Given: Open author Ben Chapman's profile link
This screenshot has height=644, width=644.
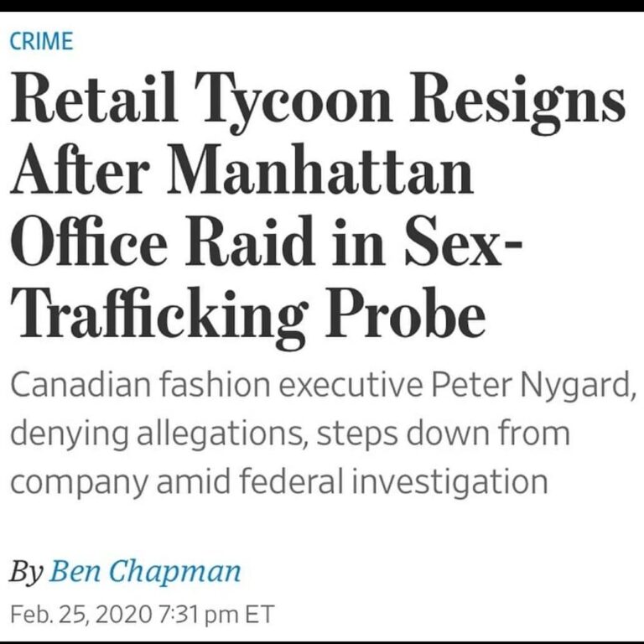Looking at the screenshot, I should pyautogui.click(x=145, y=571).
